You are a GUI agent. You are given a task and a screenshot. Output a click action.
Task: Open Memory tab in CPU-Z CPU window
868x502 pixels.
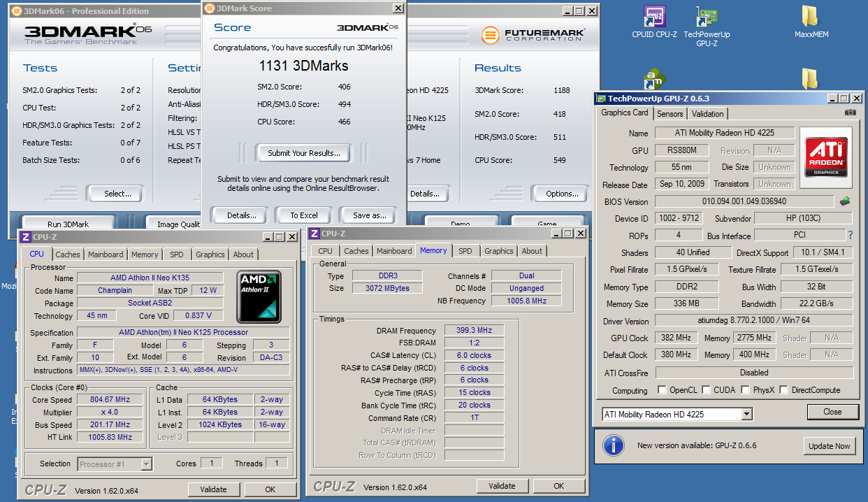point(145,254)
